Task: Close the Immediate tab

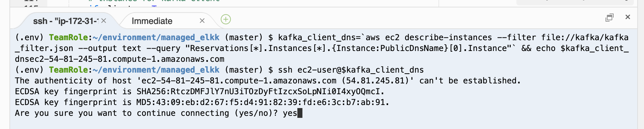Action: [202, 21]
